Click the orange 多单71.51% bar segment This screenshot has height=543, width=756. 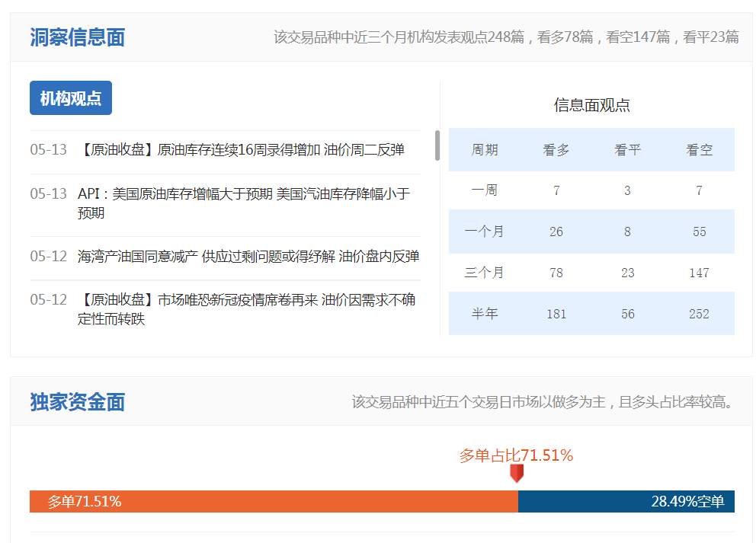(x=274, y=502)
